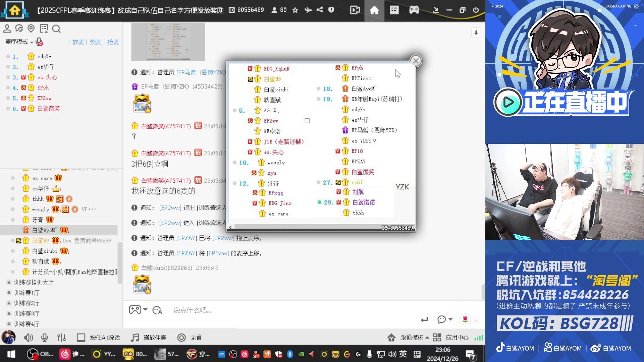This screenshot has height=362, width=644.
Task: Open the 训练赛4厅 sub-channel
Action: 27,324
